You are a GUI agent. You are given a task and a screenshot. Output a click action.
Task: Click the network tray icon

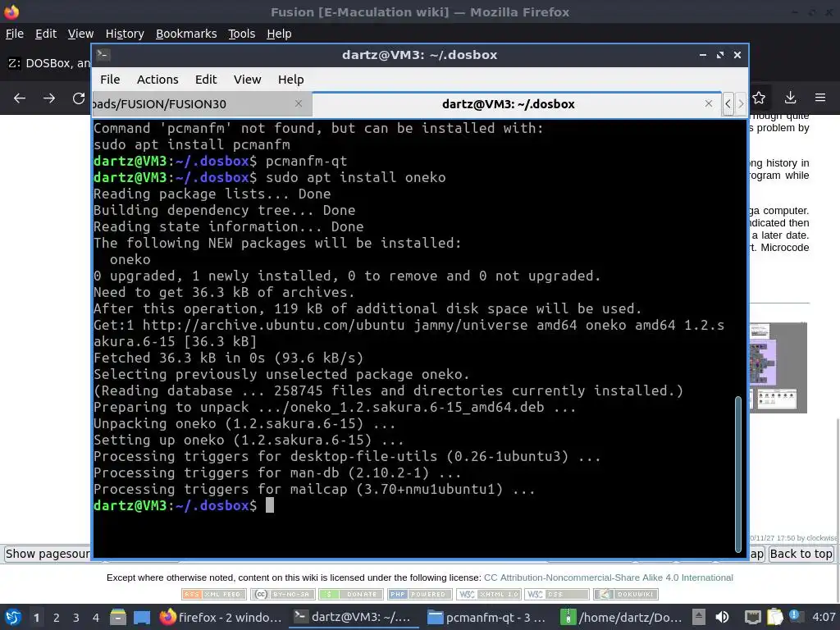pos(753,617)
